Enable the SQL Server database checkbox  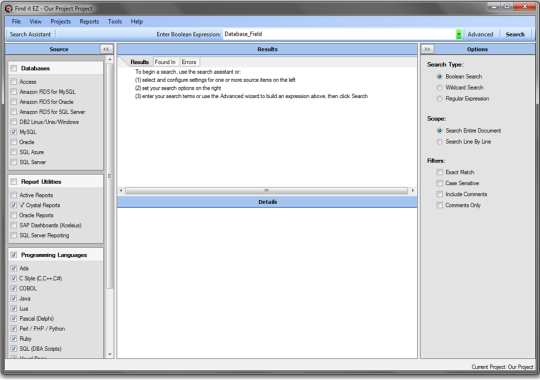(x=13, y=162)
